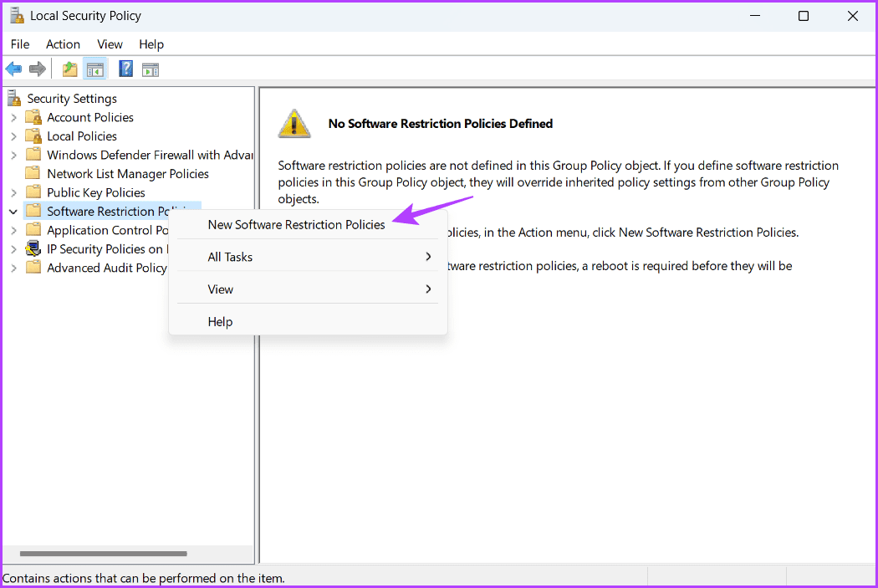Select Help in the context menu
This screenshot has height=588, width=878.
[308, 321]
